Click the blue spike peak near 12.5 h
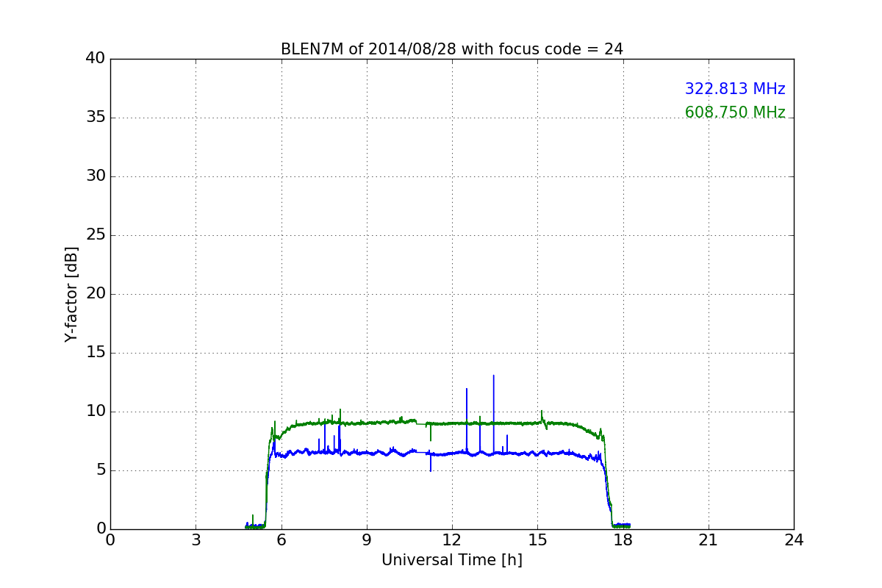Image resolution: width=882 pixels, height=588 pixels. tap(467, 389)
